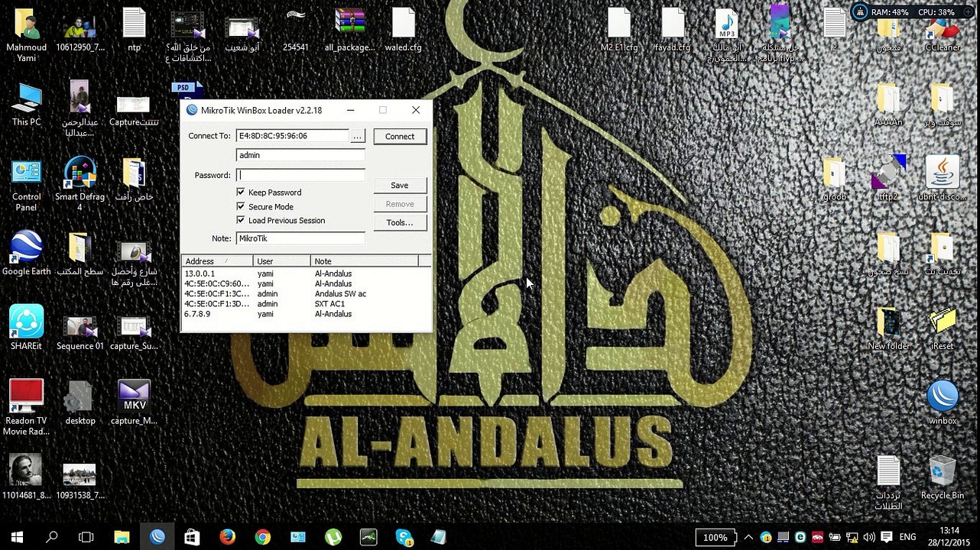This screenshot has height=550, width=980.
Task: Select the capture_M... MKV file icon
Action: (x=135, y=403)
